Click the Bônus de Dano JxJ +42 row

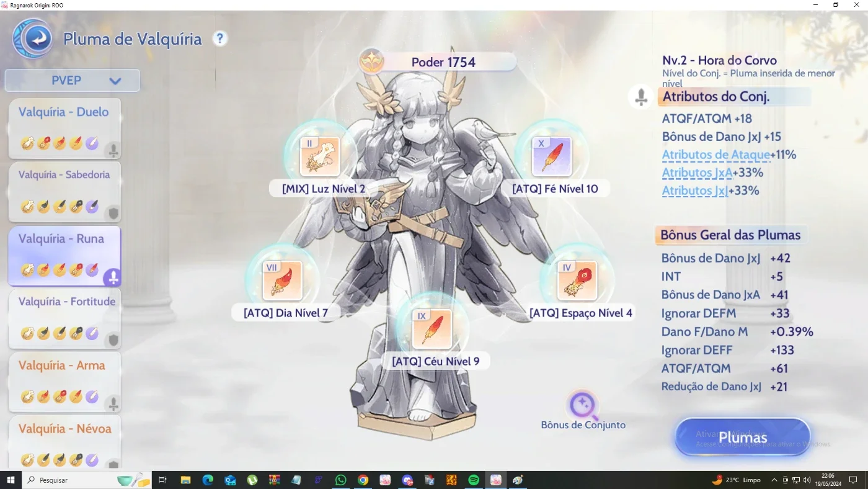pos(725,258)
